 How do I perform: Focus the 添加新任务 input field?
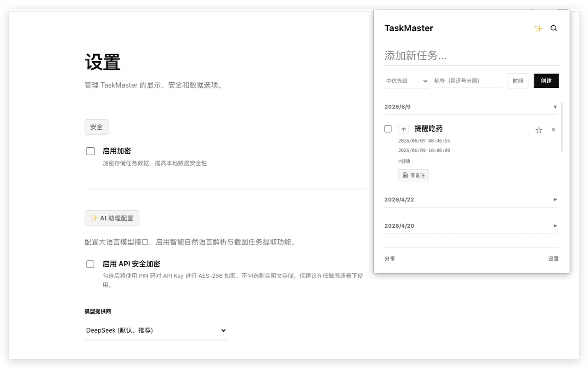tap(472, 56)
